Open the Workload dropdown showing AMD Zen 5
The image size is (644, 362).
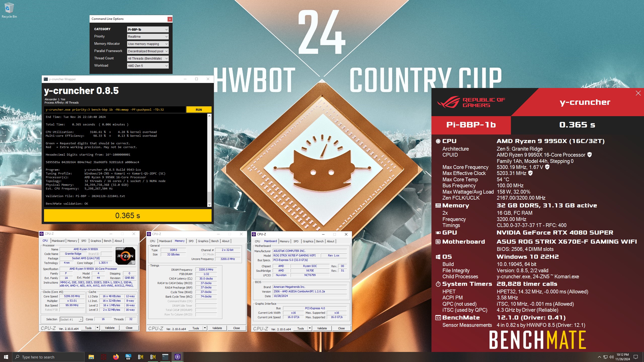tap(148, 66)
